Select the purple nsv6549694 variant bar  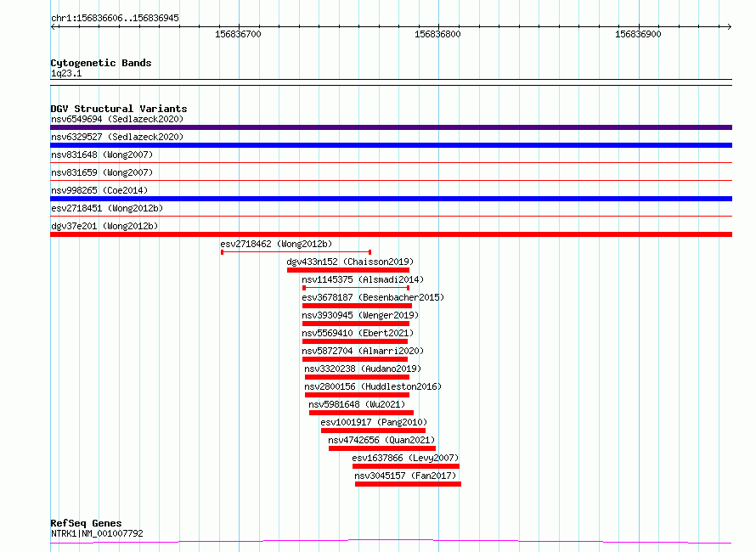coord(391,127)
